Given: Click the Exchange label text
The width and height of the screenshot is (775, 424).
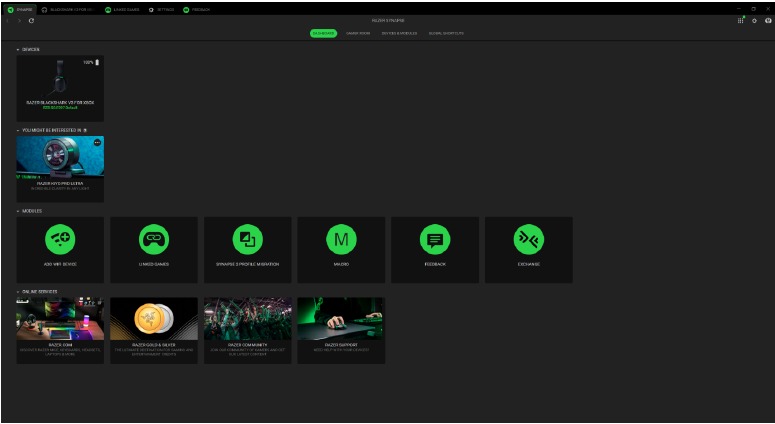Looking at the screenshot, I should 529,264.
